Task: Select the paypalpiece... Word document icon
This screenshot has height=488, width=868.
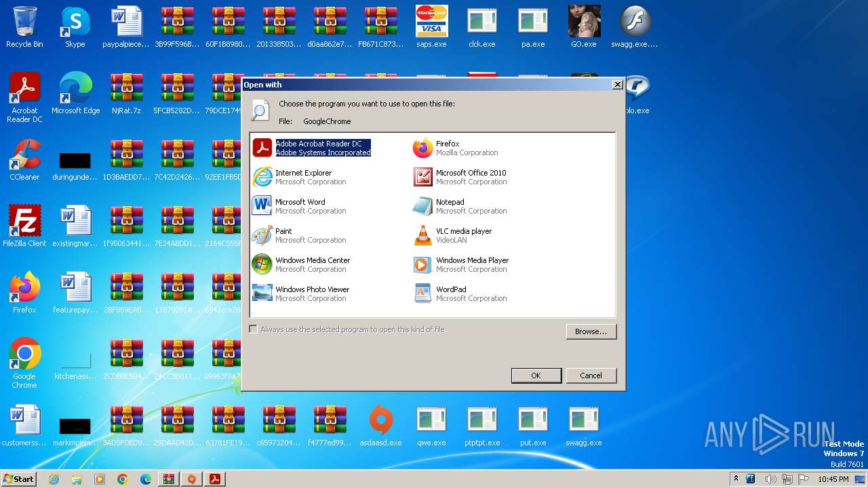Action: [x=126, y=27]
